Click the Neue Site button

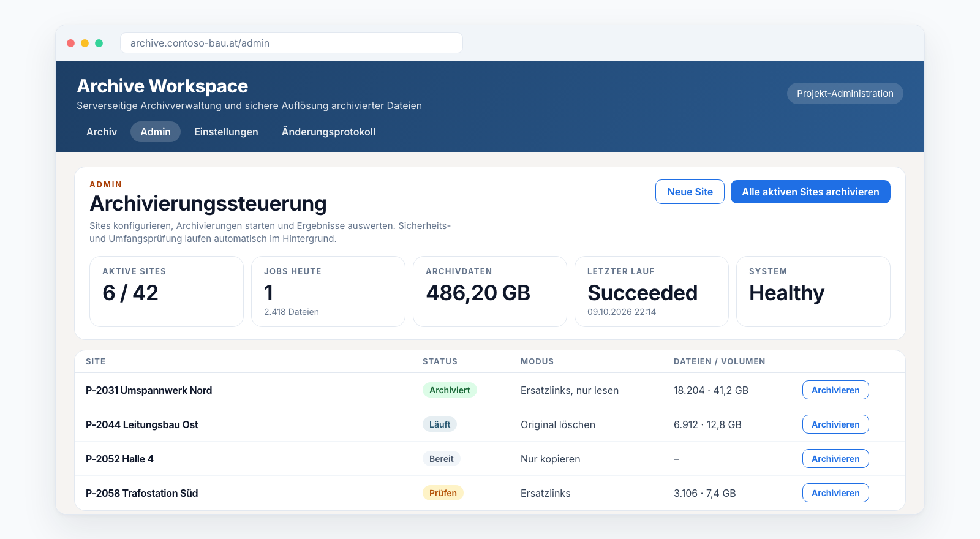click(690, 192)
